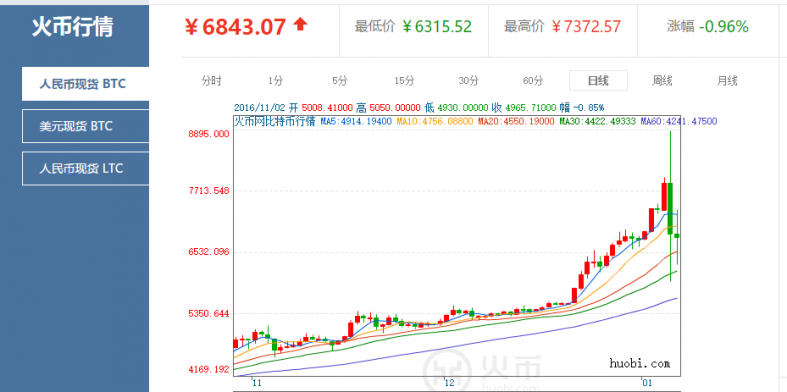Open the 人民币现货 LTC market
The width and height of the screenshot is (787, 392).
tap(85, 168)
